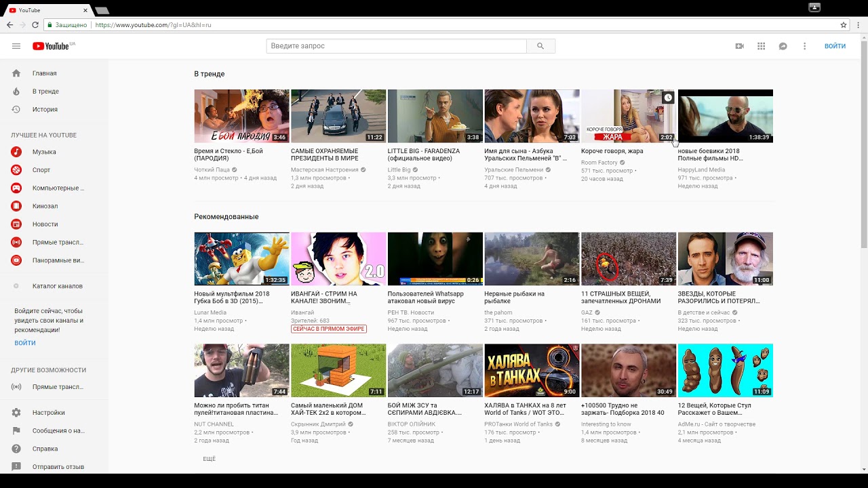
Task: Open the Новости icon
Action: (16, 224)
